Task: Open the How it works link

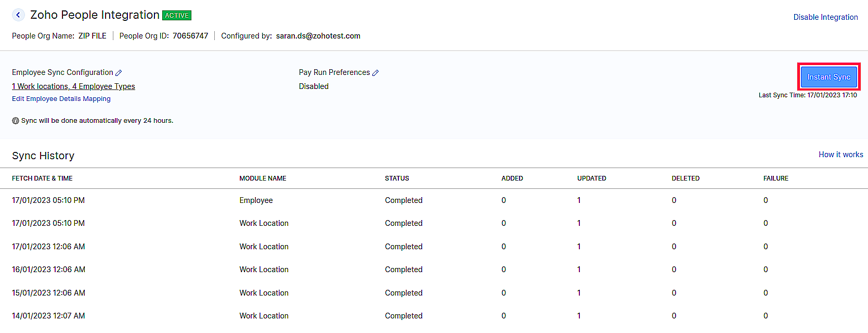Action: tap(840, 155)
